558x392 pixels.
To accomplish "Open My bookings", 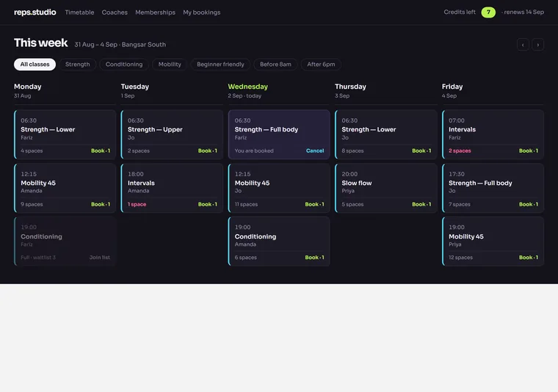I will pyautogui.click(x=202, y=12).
